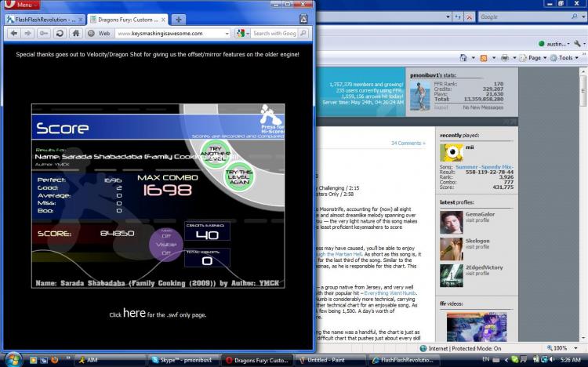Select the Dragons Fury: Custom tab

tap(128, 20)
